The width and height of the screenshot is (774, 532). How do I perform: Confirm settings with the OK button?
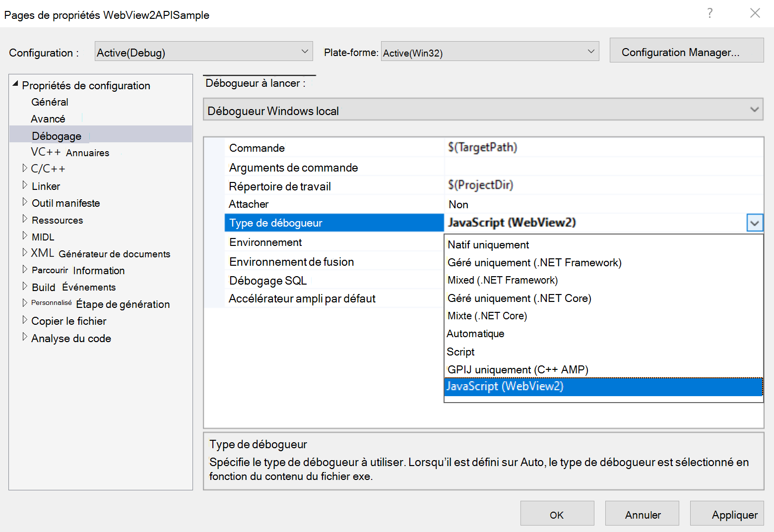pos(557,514)
